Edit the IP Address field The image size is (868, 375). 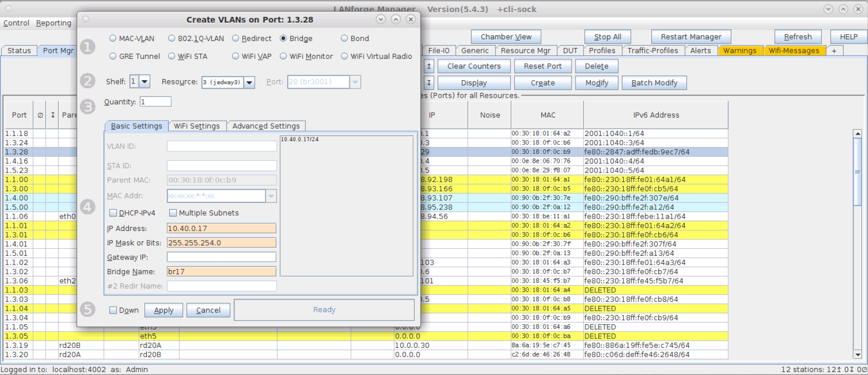(x=222, y=229)
